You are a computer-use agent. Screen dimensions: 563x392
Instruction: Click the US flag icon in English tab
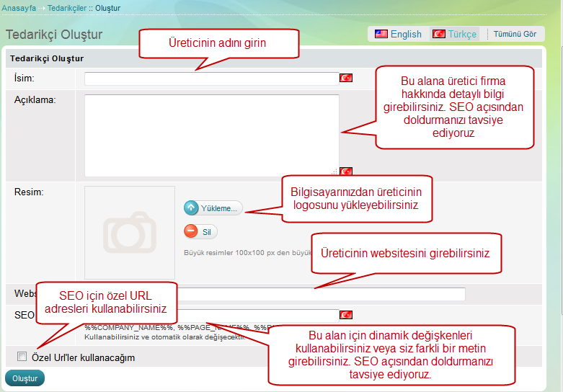(x=381, y=34)
